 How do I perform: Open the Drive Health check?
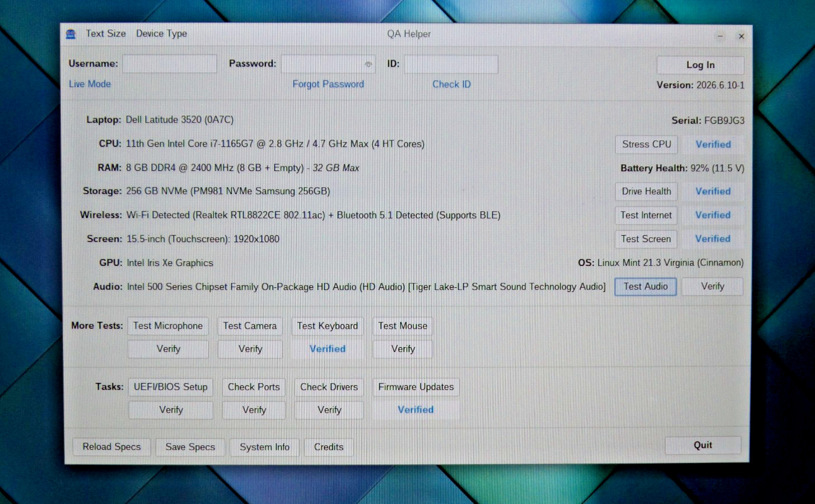click(x=646, y=192)
